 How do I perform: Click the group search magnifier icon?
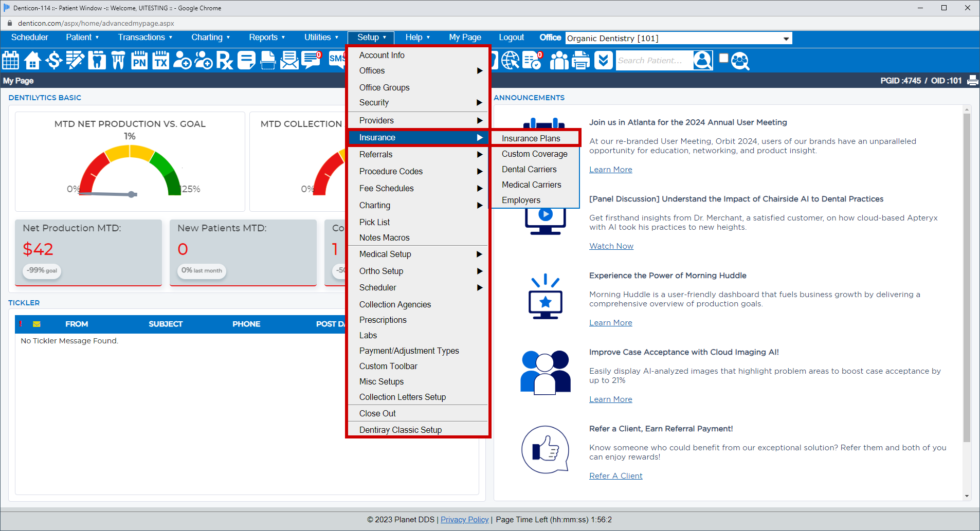click(x=740, y=61)
